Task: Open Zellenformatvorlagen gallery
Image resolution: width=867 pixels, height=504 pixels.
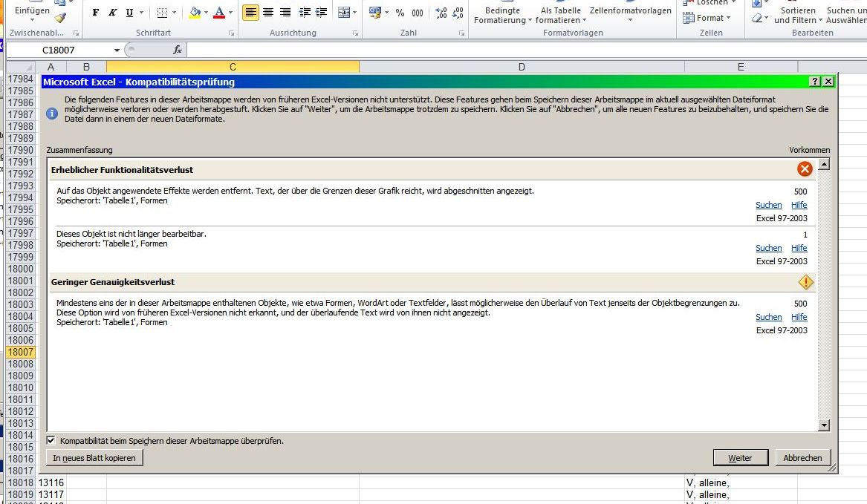Action: [630, 13]
